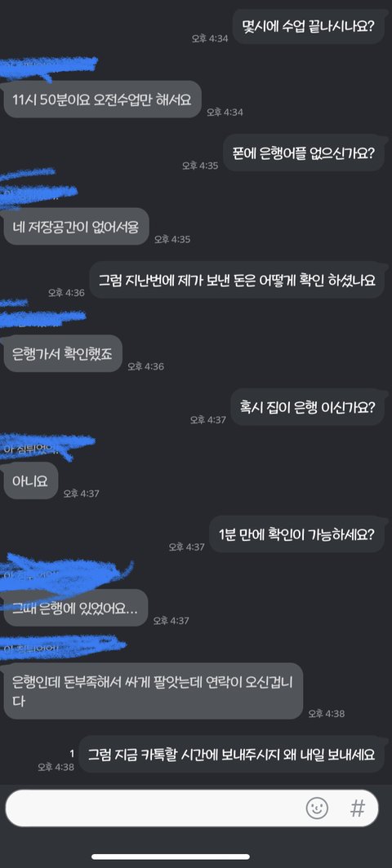Tap long message starting '은행인데 돈부족해서'
Image resolution: width=392 pixels, height=868 pixels.
154,692
